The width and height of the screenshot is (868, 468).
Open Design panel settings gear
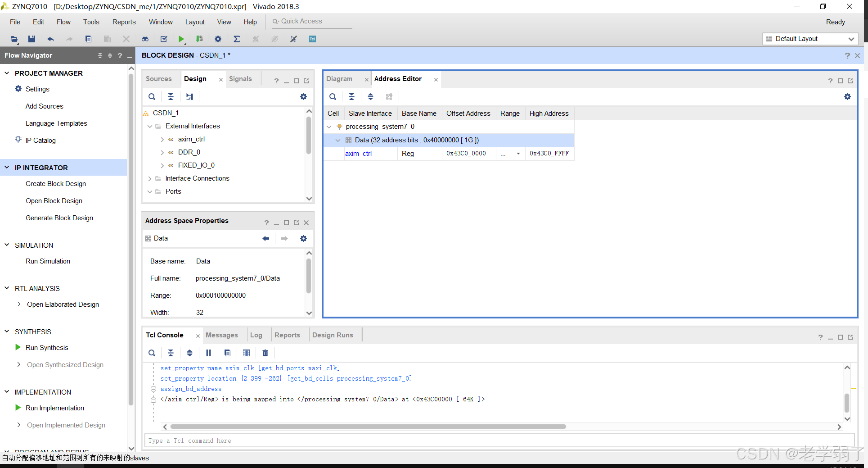[303, 97]
